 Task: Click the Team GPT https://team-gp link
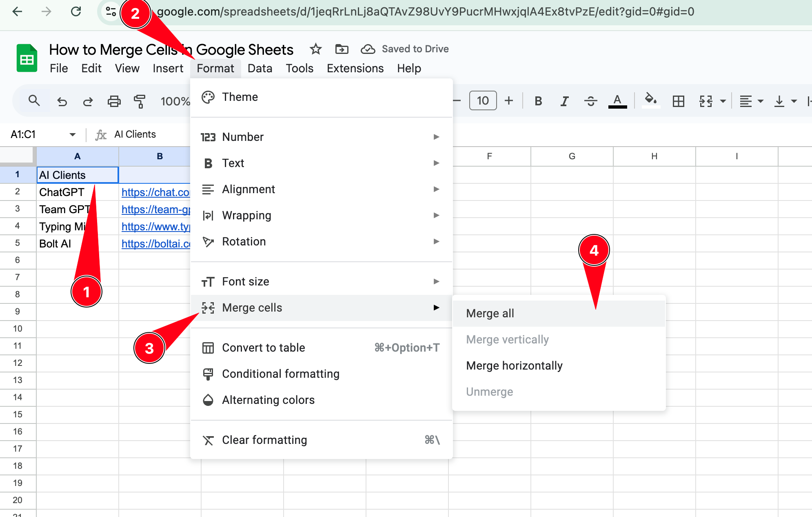coord(156,209)
